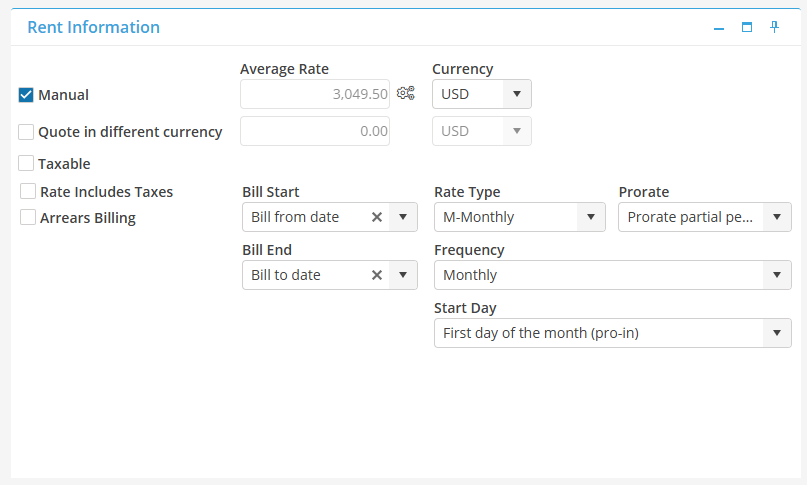Click the rate settings gear icon
This screenshot has height=485, width=807.
pyautogui.click(x=405, y=94)
